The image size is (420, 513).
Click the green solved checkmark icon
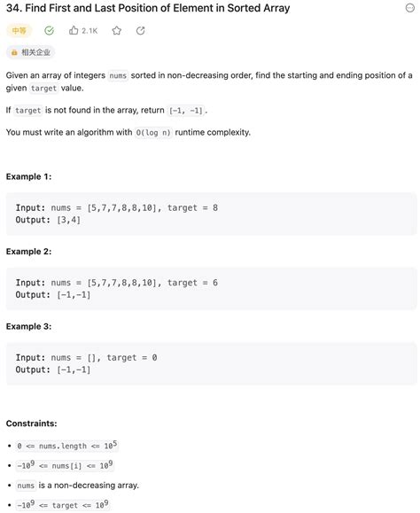[x=49, y=31]
